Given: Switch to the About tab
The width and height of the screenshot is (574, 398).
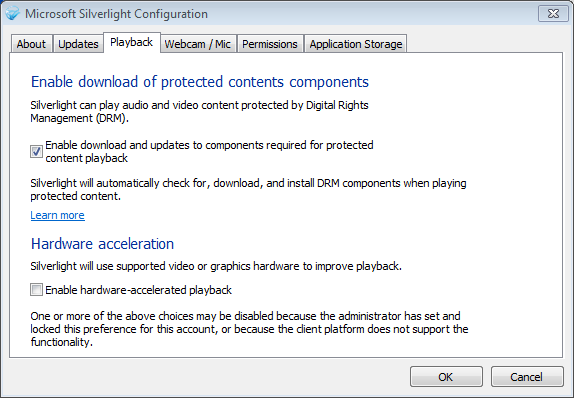Looking at the screenshot, I should 31,44.
